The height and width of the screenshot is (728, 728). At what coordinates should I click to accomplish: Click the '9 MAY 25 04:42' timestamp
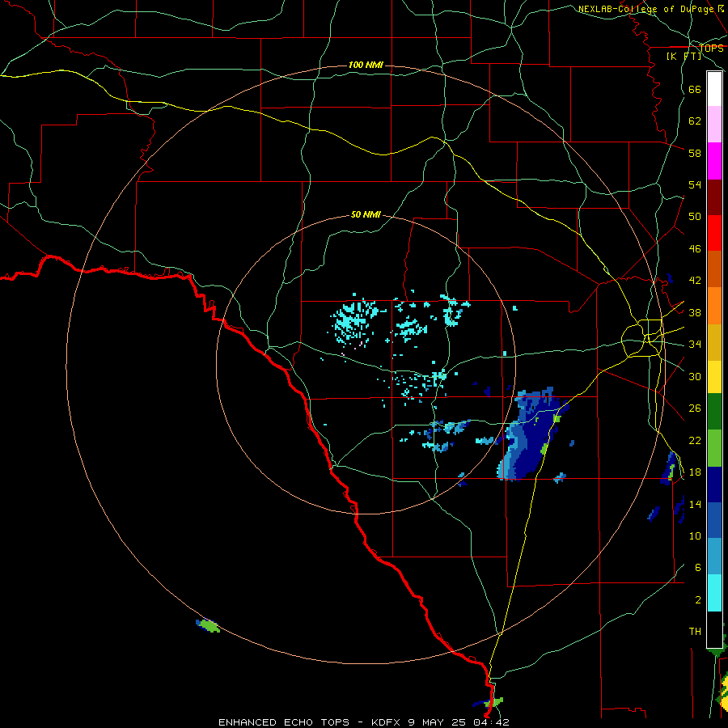coord(459,722)
